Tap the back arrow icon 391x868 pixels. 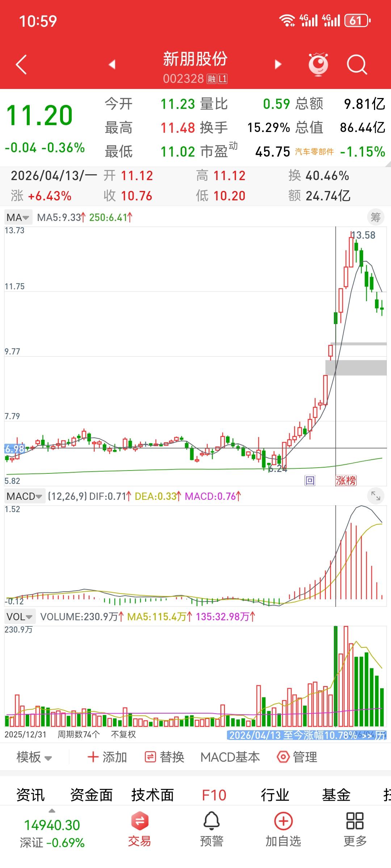click(x=22, y=64)
